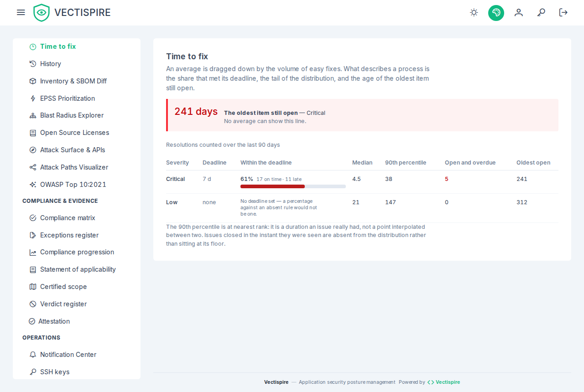The width and height of the screenshot is (584, 392).
Task: Click the COMPLIANCE & EVIDENCE section heading
Action: [60, 201]
